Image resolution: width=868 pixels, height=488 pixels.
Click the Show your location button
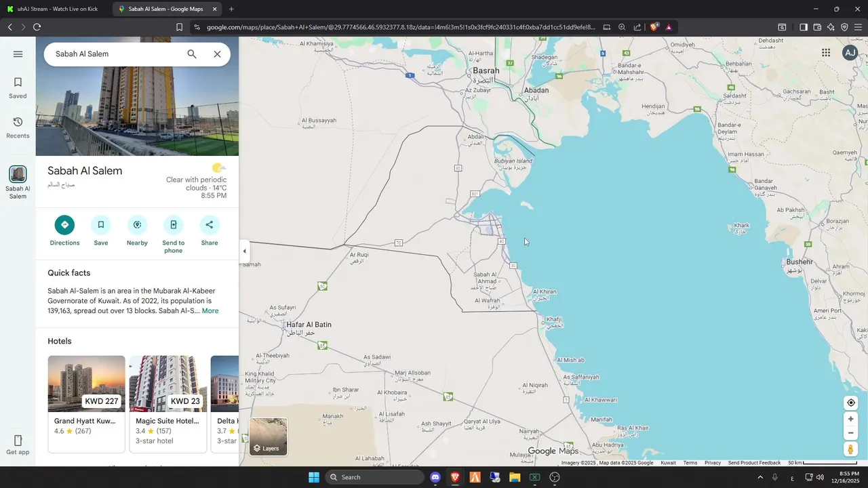(851, 403)
